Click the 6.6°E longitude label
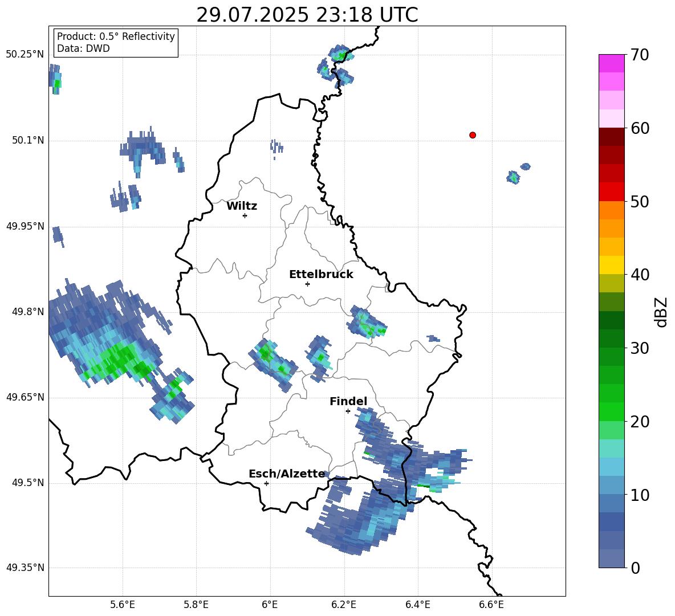Image resolution: width=675 pixels, height=616 pixels. (491, 605)
